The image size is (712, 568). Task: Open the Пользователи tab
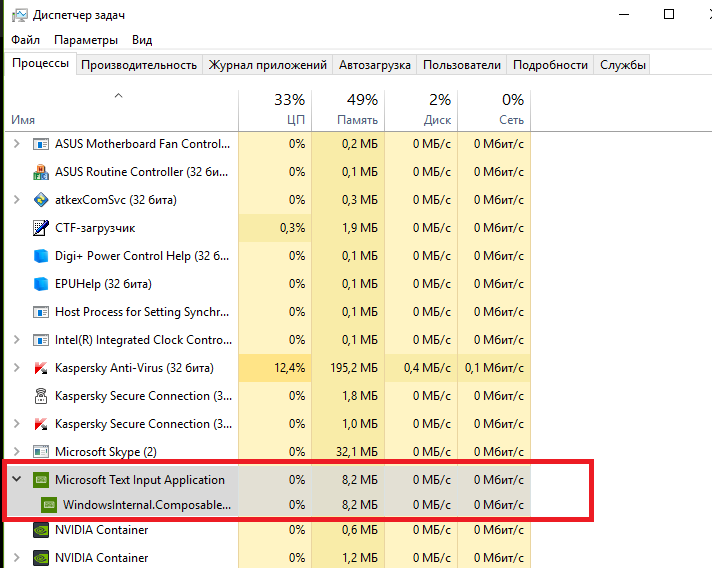(x=462, y=65)
